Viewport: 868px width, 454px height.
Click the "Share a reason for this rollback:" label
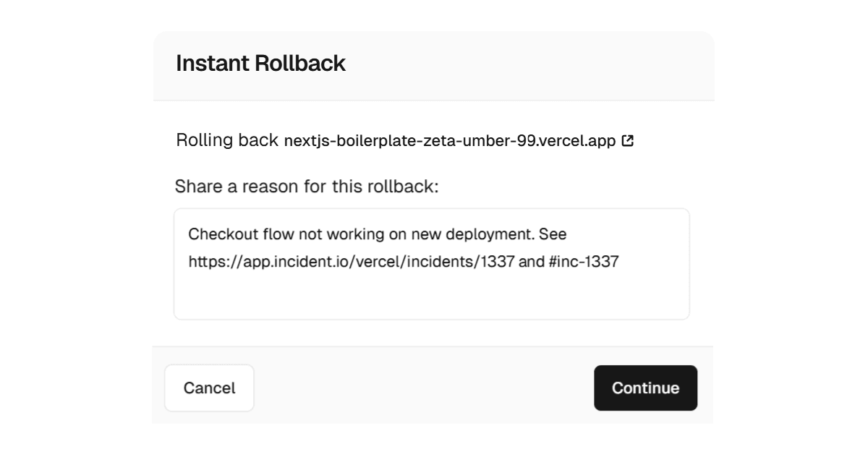click(307, 187)
